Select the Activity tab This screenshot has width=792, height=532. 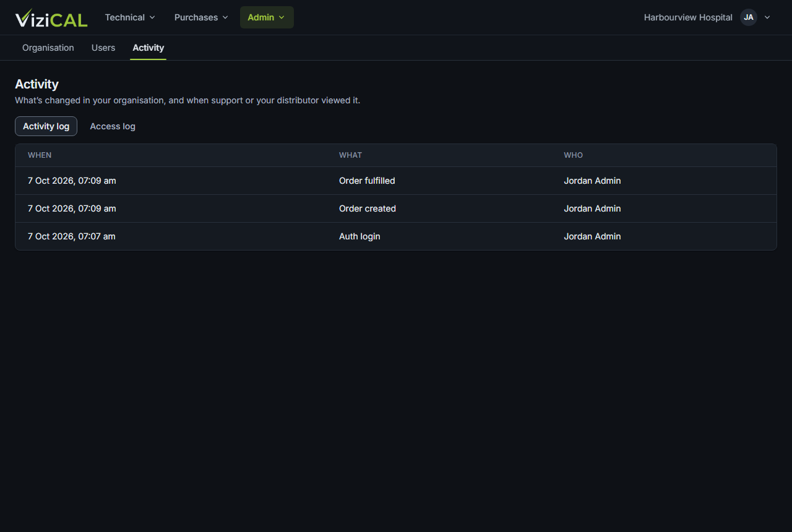(x=148, y=48)
